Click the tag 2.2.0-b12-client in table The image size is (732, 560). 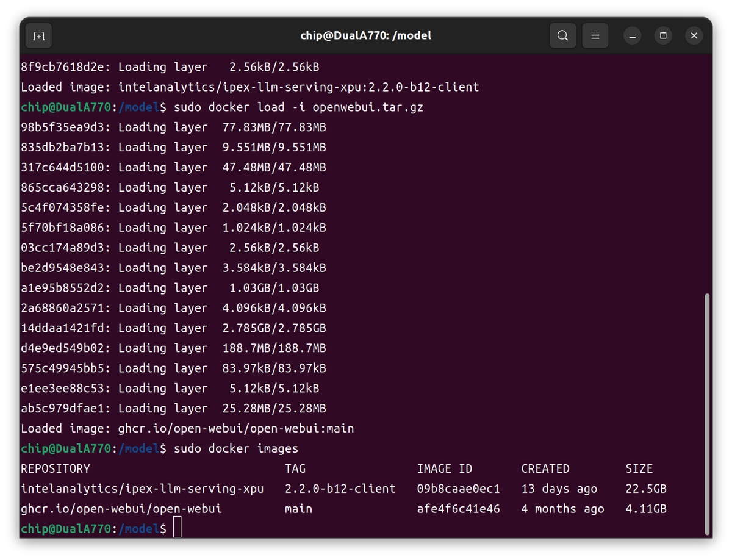click(x=340, y=489)
